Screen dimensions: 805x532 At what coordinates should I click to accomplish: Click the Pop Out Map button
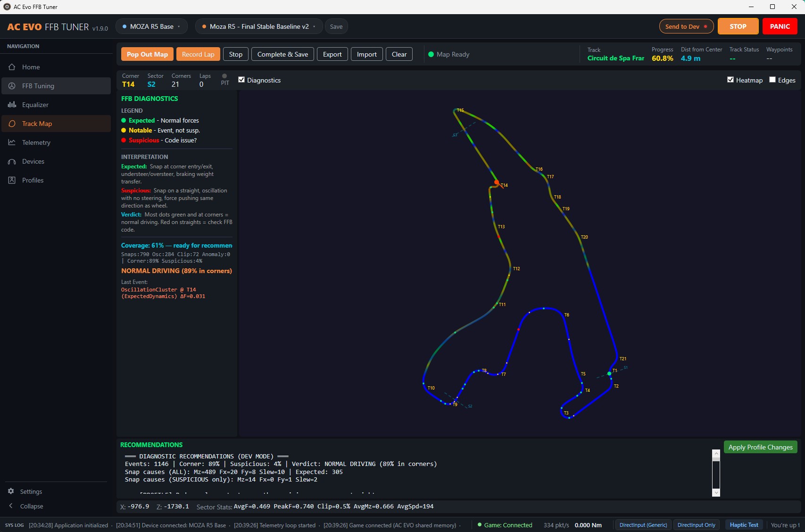147,54
